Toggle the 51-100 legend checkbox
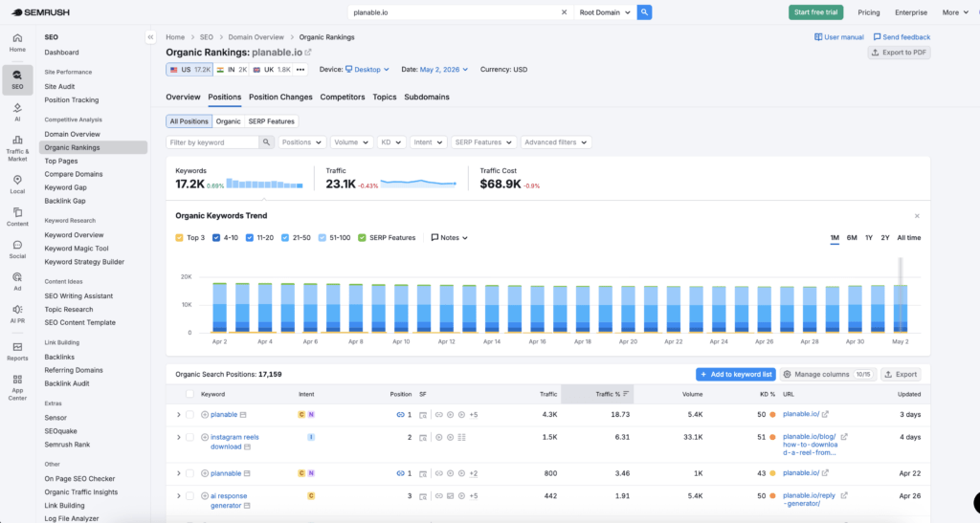Viewport: 980px width, 523px height. (323, 238)
